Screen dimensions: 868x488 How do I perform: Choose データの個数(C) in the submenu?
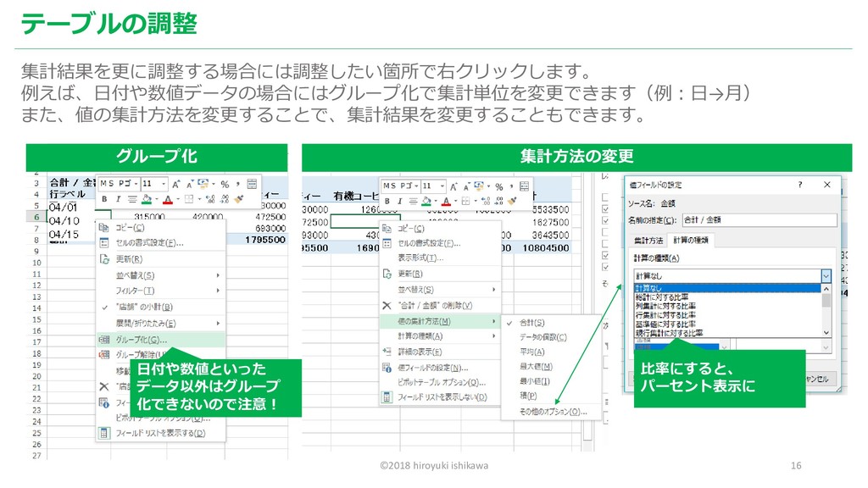pyautogui.click(x=551, y=337)
